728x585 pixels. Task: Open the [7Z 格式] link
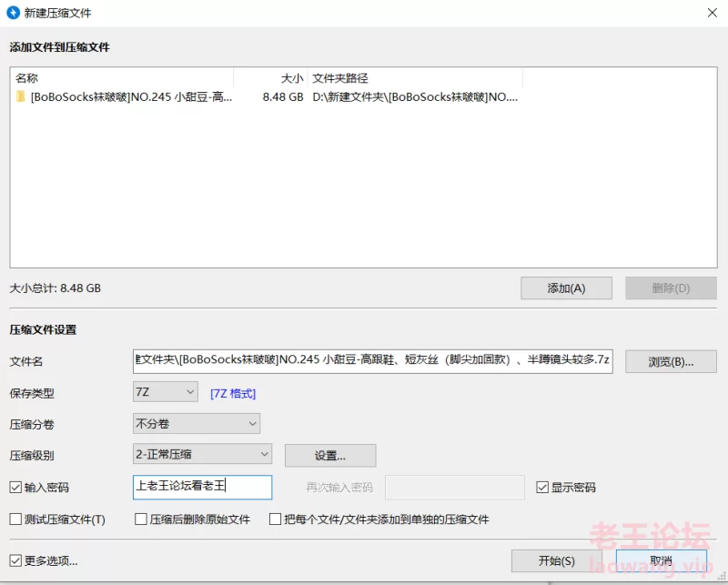[233, 393]
